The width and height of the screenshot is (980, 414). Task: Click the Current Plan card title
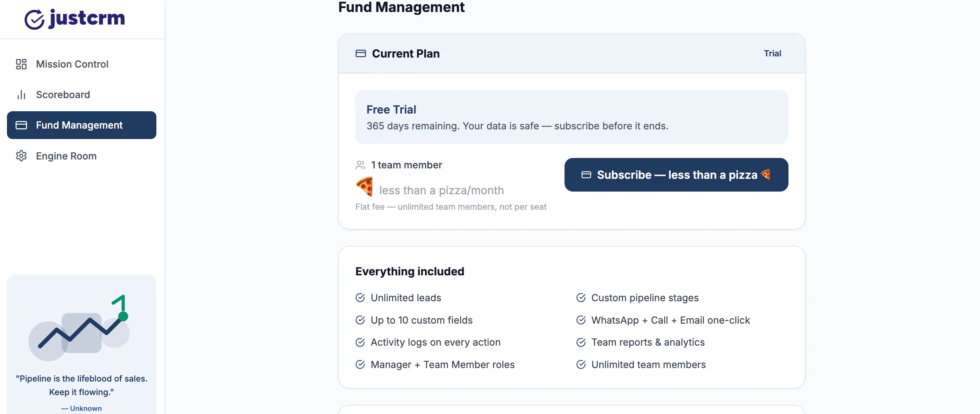406,54
